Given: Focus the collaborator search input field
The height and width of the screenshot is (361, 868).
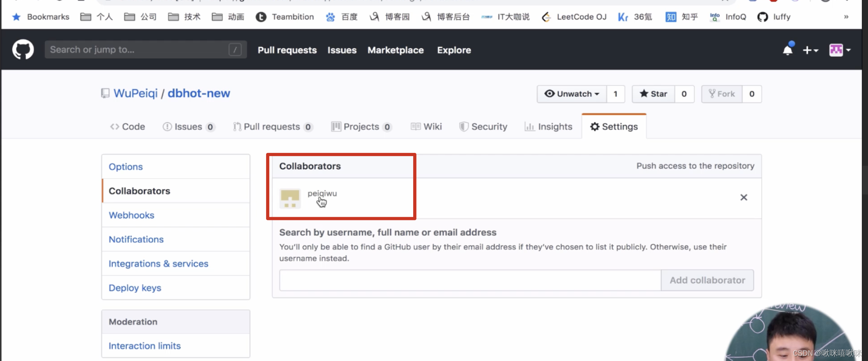Looking at the screenshot, I should pyautogui.click(x=470, y=280).
